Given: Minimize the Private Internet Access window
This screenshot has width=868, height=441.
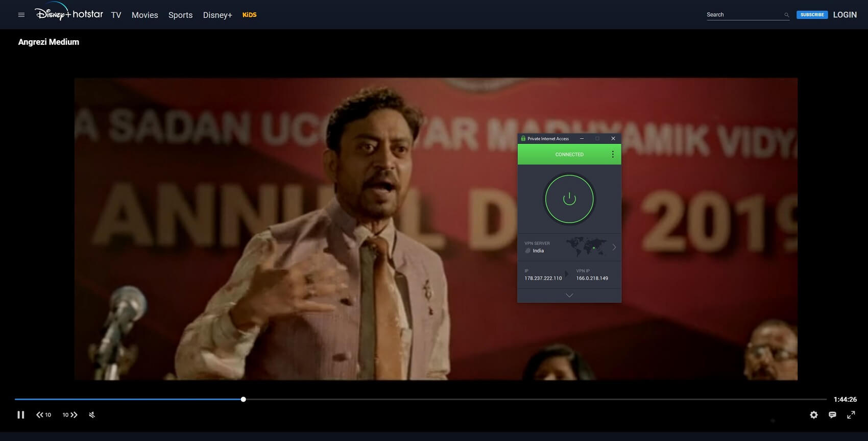Looking at the screenshot, I should point(582,138).
